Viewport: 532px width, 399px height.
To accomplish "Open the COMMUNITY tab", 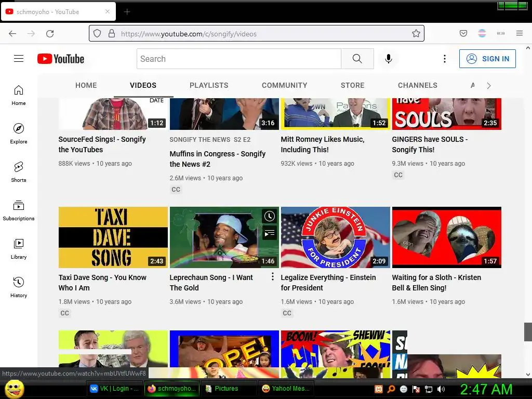I will tap(284, 85).
